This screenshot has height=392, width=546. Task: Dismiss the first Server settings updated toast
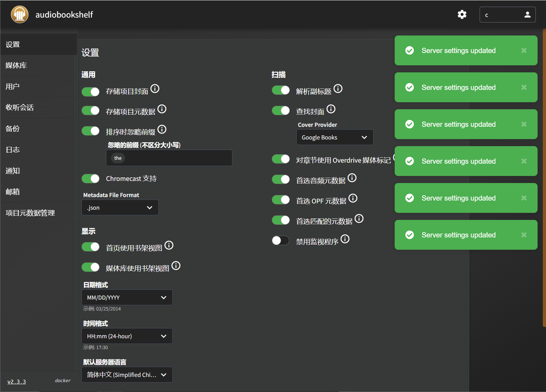tap(524, 50)
